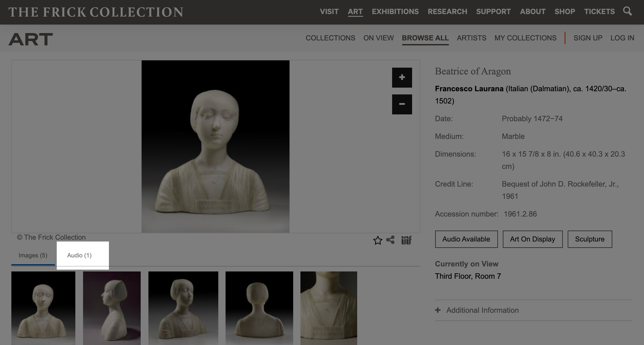This screenshot has height=345, width=644.
Task: Open SUPPORT in the top navigation
Action: [494, 12]
